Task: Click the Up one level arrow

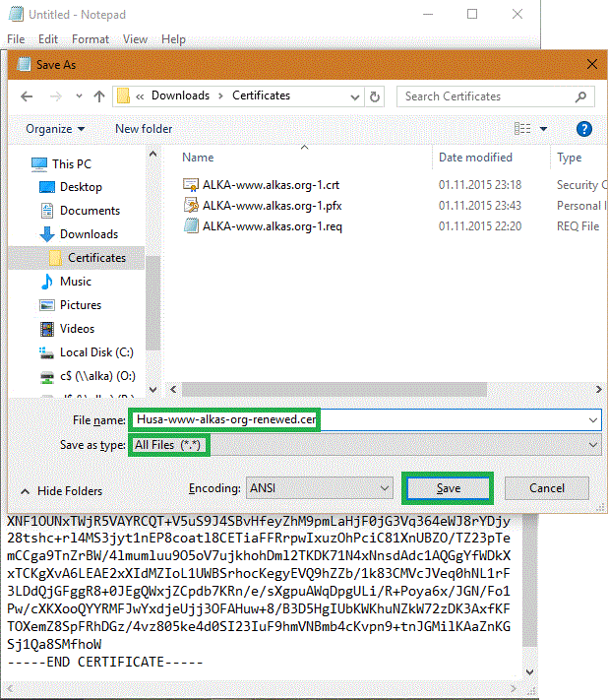Action: pos(99,96)
